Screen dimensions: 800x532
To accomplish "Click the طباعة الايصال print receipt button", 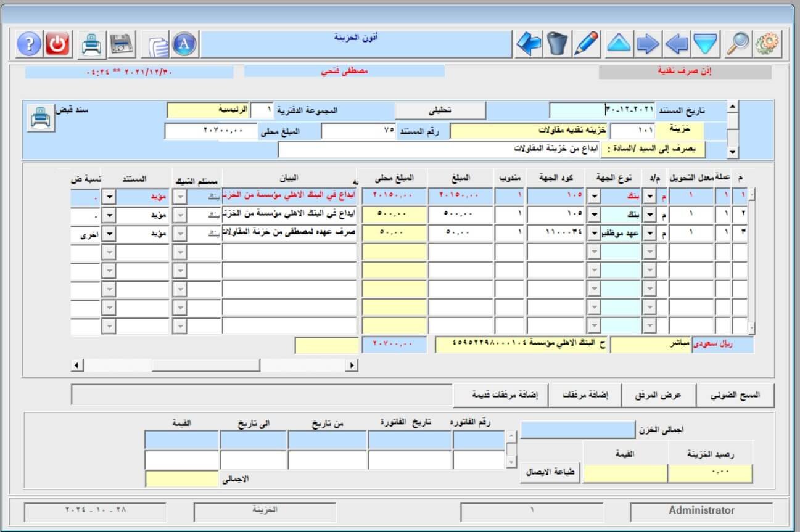I will (x=551, y=472).
